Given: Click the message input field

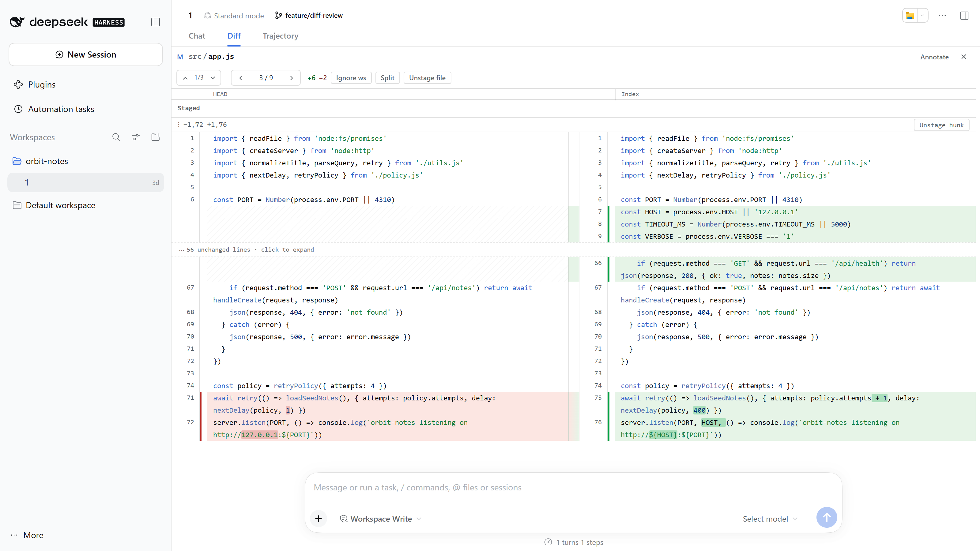Looking at the screenshot, I should (x=573, y=488).
